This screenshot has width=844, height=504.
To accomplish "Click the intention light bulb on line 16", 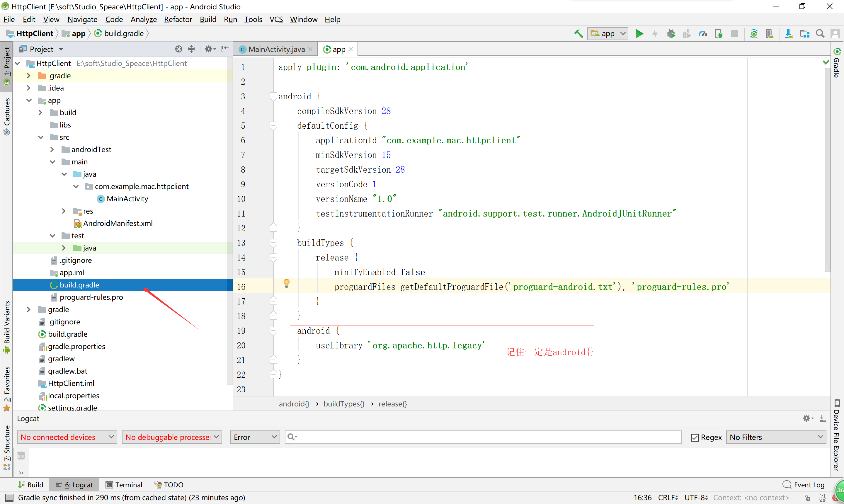I will point(286,283).
